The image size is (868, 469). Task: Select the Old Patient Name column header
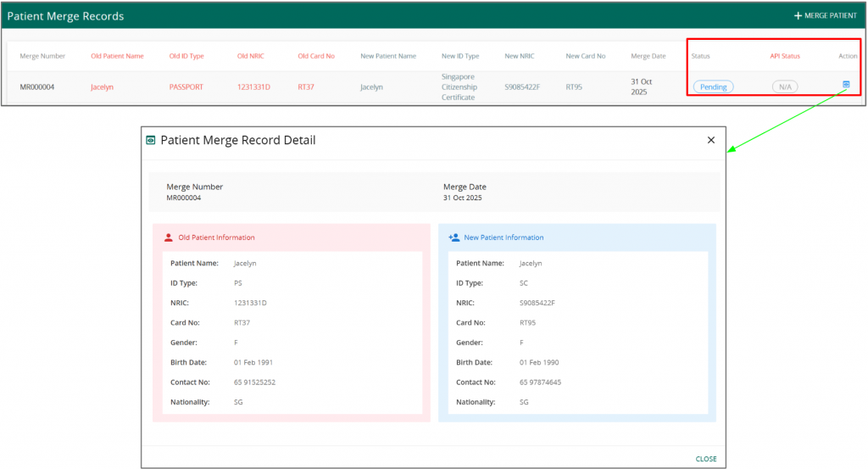tap(117, 56)
